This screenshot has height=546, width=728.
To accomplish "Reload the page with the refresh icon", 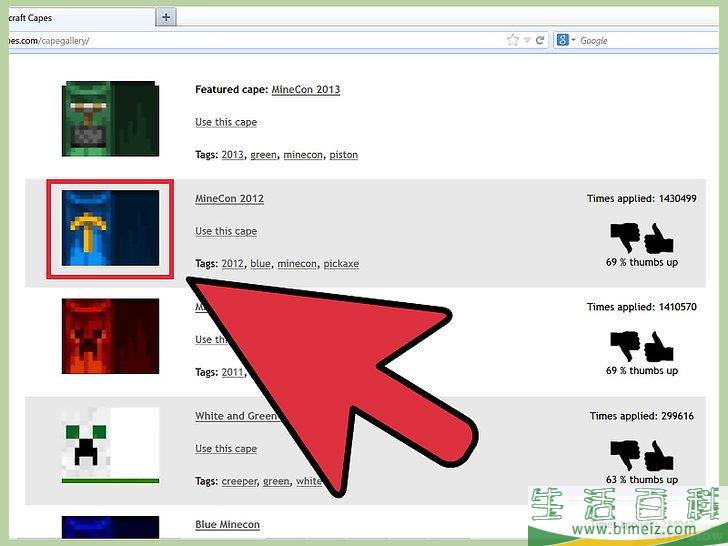I will 540,41.
